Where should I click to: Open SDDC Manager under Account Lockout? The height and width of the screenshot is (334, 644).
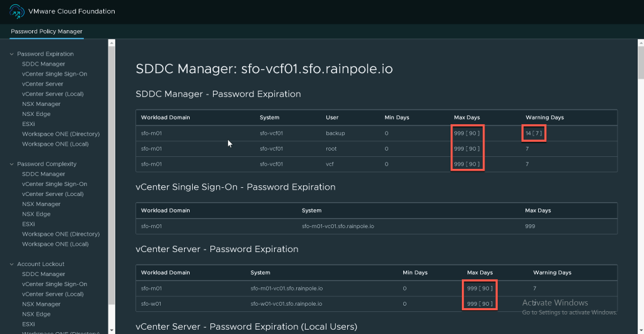43,275
